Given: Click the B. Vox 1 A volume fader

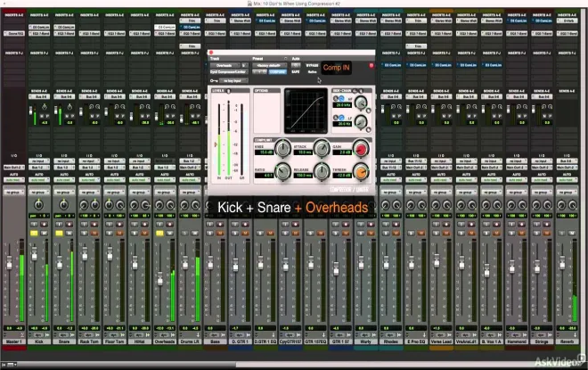Looking at the screenshot, I should click(486, 270).
